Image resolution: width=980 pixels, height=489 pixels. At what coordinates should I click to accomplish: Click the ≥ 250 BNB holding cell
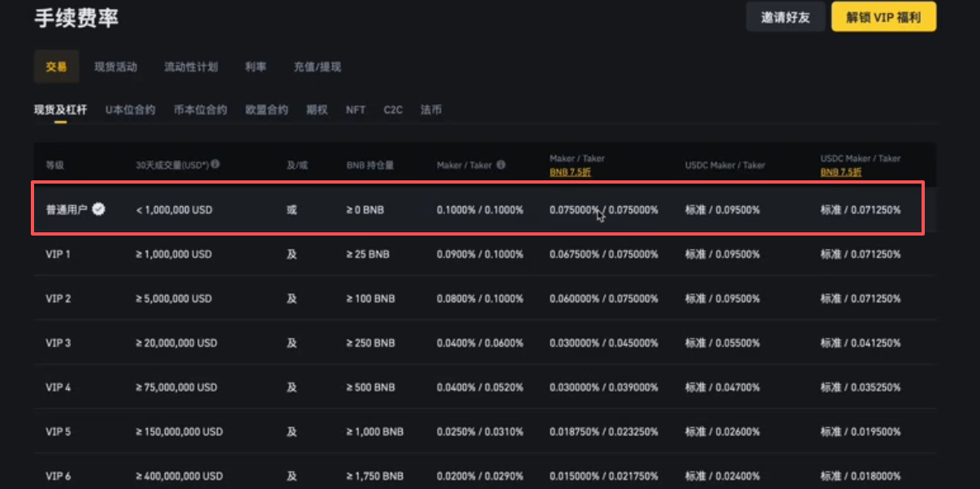371,343
